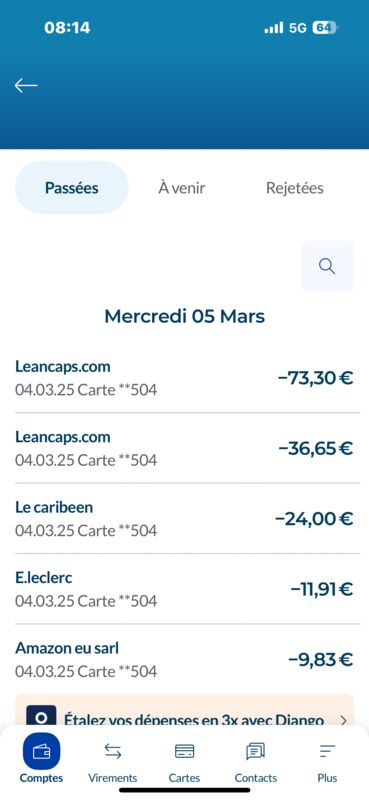Open the transaction search magnifier

[327, 266]
